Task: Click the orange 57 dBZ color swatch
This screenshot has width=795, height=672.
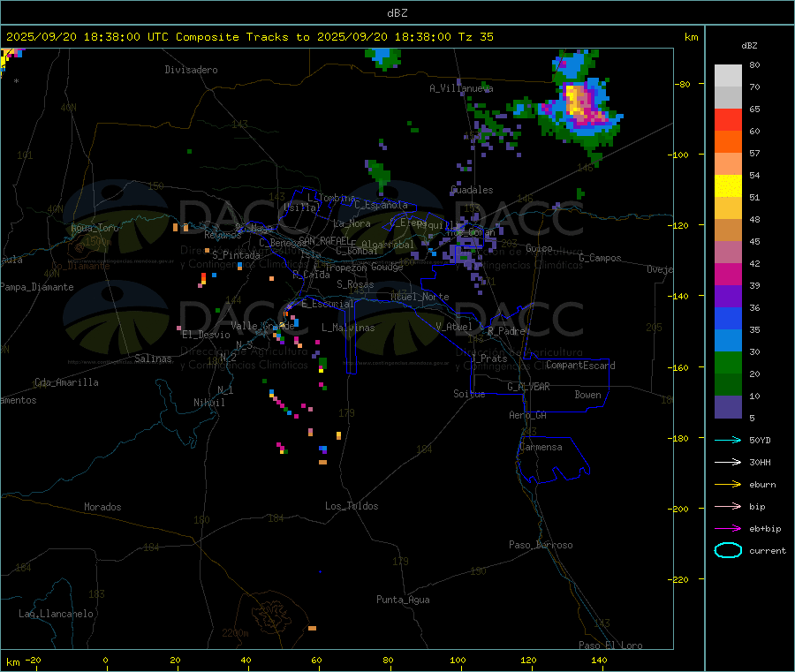Action: 728,142
